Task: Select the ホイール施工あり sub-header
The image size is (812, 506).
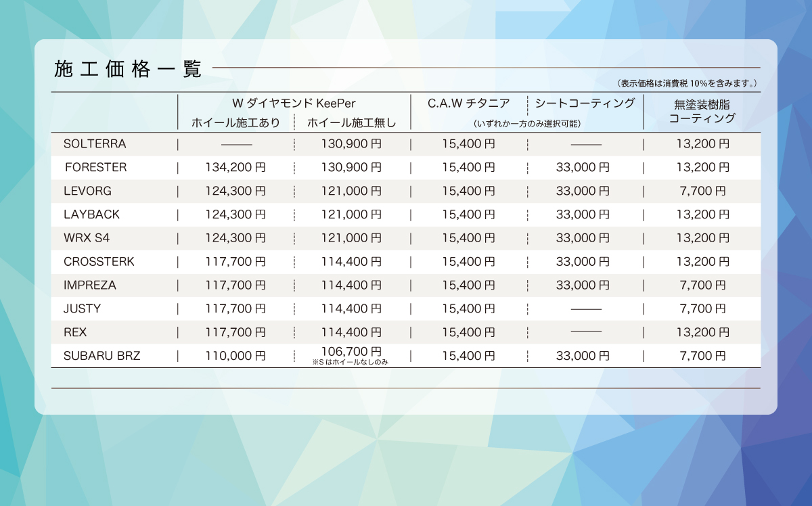Action: 235,123
